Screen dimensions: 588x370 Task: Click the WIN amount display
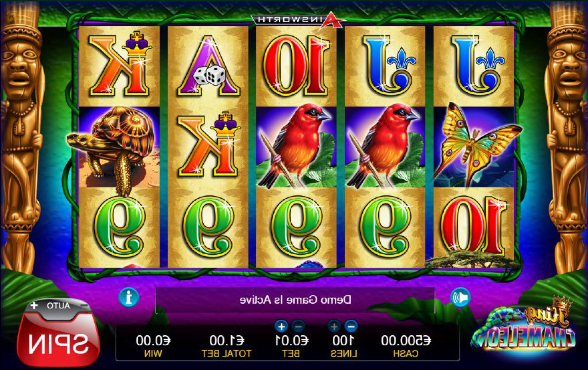coord(153,346)
